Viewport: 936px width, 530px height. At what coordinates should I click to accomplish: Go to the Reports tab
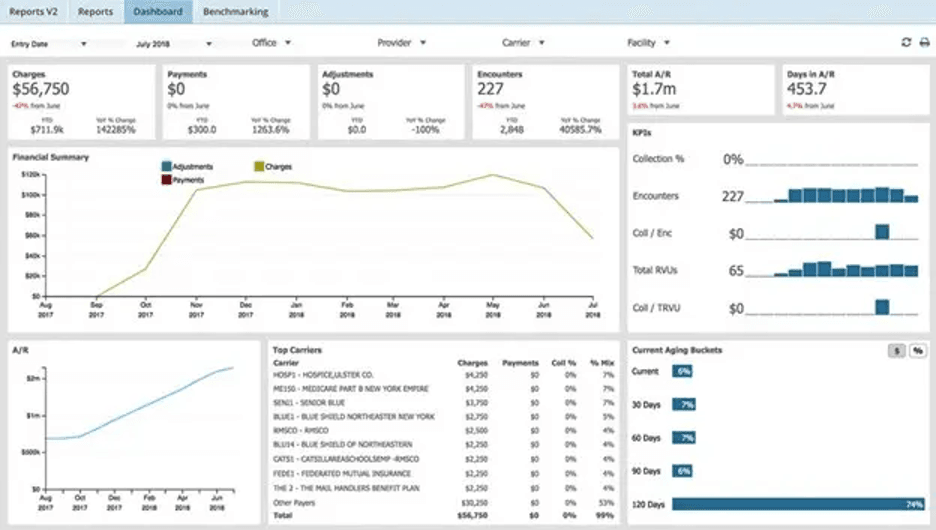tap(96, 12)
